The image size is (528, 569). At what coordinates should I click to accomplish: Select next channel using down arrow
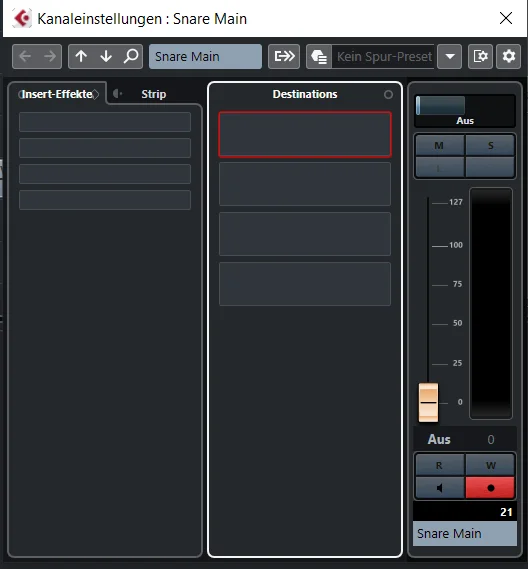[106, 56]
